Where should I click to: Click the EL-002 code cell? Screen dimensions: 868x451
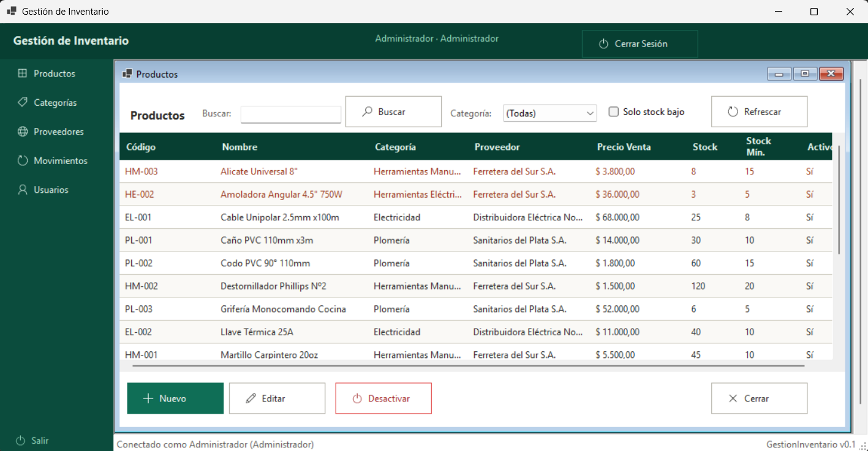coord(168,332)
